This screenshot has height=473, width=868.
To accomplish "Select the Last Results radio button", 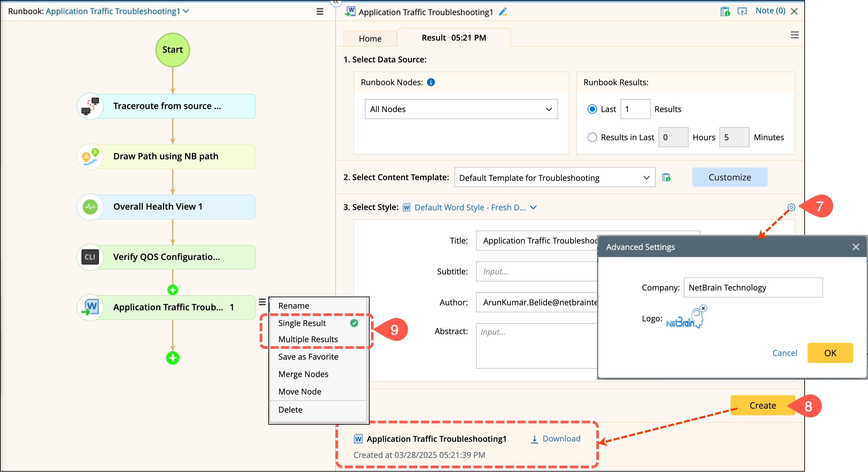I will pos(592,109).
